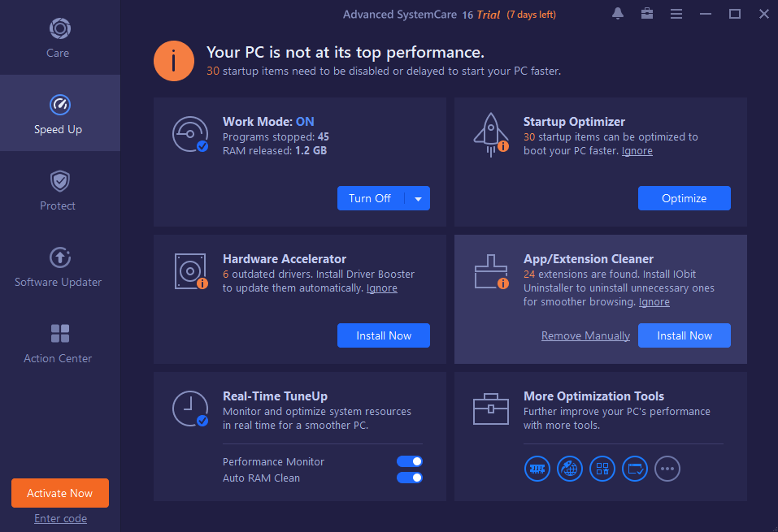Click the Work Mode disc icon
778x532 pixels.
190,134
